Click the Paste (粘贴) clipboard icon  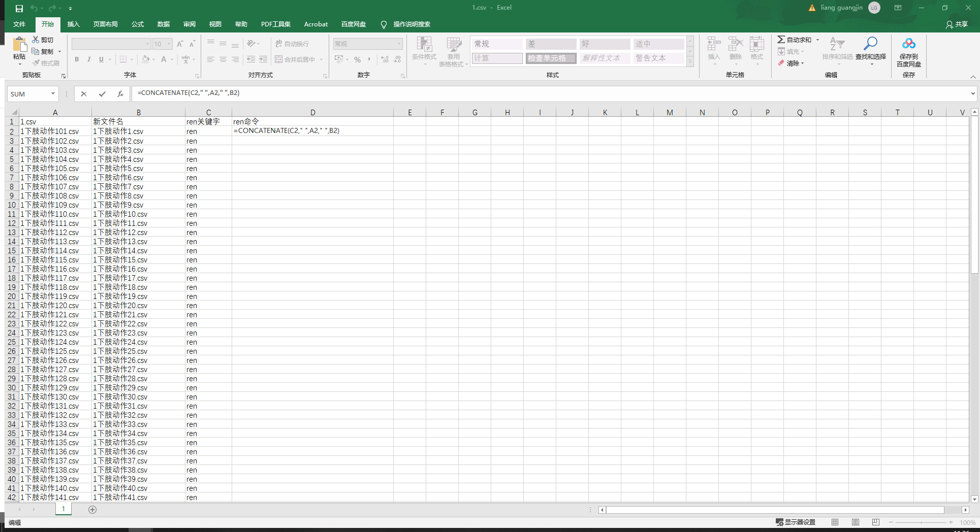point(19,45)
